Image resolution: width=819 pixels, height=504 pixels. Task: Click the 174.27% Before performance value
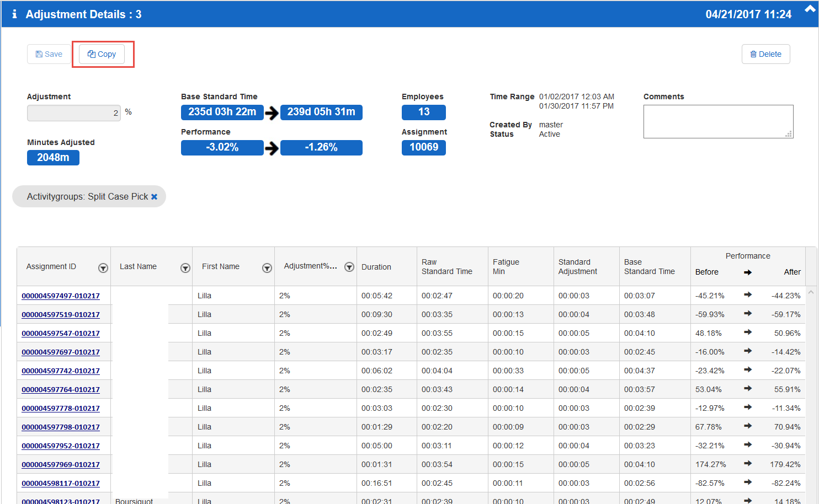(x=711, y=465)
